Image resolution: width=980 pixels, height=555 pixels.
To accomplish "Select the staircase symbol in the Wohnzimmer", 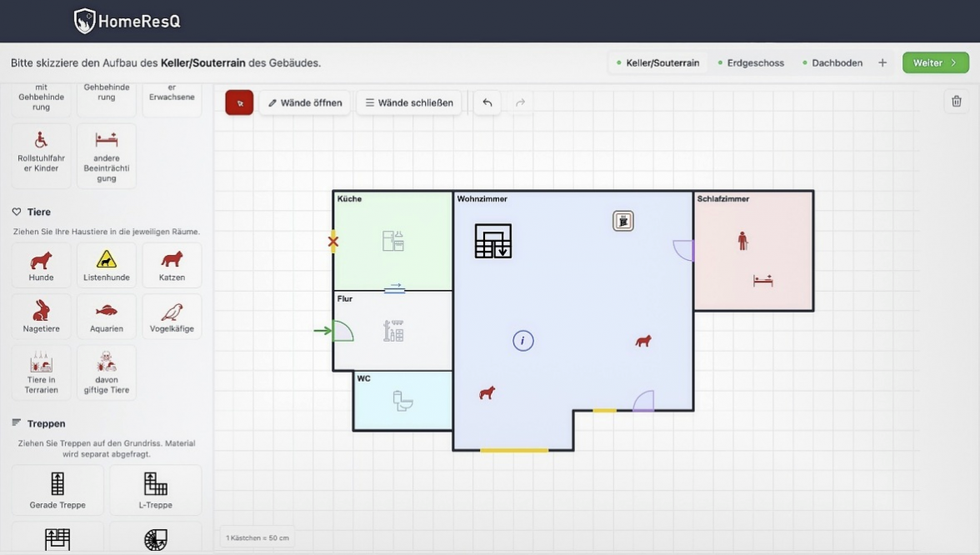I will [x=493, y=242].
